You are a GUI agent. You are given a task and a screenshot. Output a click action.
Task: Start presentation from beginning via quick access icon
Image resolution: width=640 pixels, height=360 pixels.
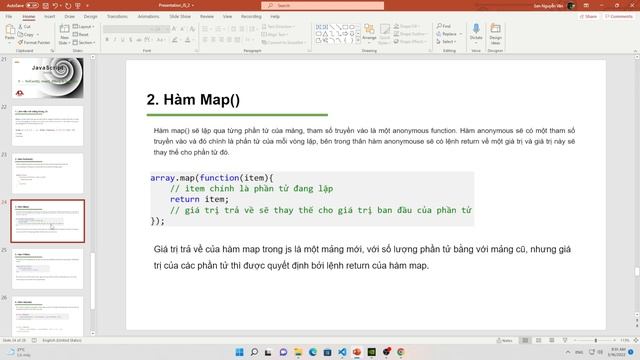click(x=78, y=6)
